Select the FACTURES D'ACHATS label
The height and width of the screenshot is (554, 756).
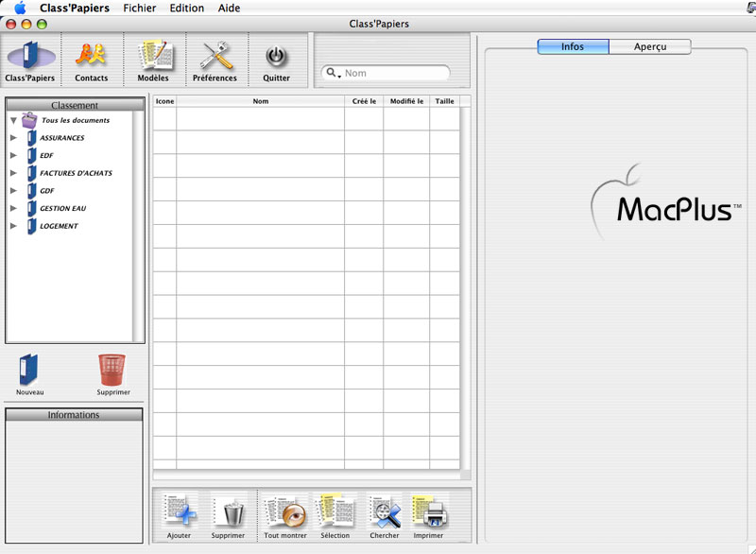(77, 173)
